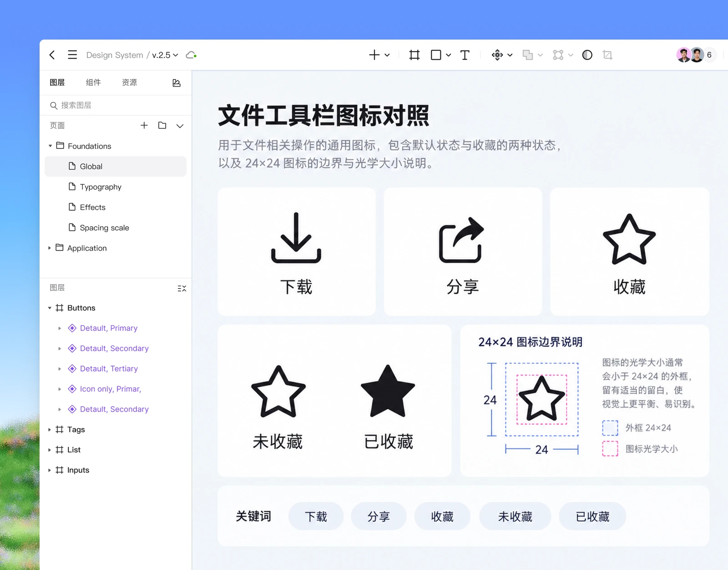Click the 分享 keyword chip
The image size is (728, 570).
click(x=379, y=516)
